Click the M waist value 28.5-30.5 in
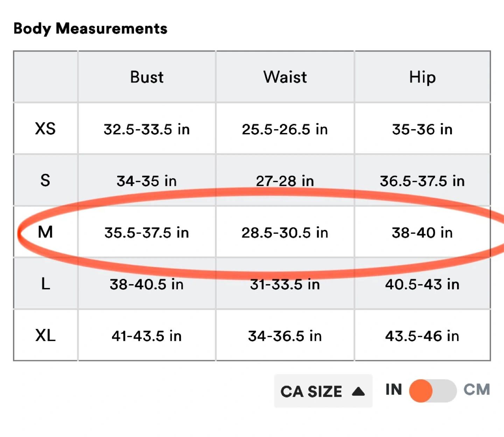 (x=285, y=233)
